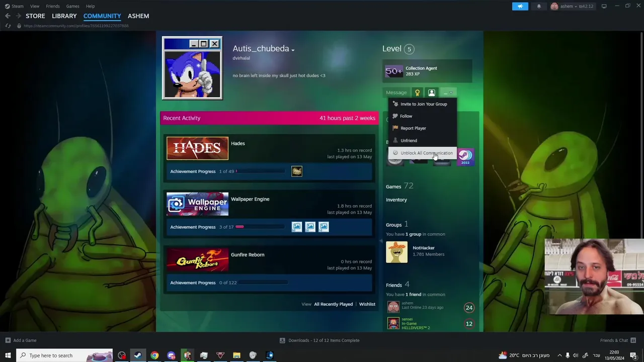Image resolution: width=644 pixels, height=362 pixels.
Task: Open the Friends 4 link
Action: click(x=397, y=285)
